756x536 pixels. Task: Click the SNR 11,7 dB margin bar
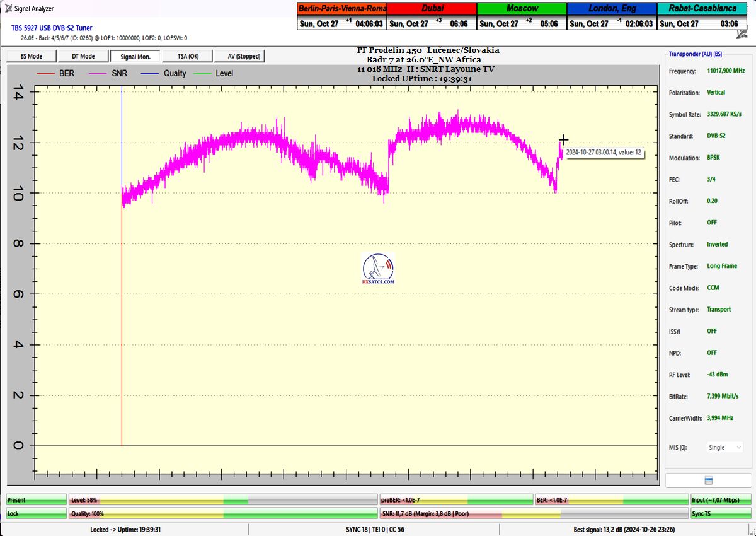pyautogui.click(x=534, y=514)
